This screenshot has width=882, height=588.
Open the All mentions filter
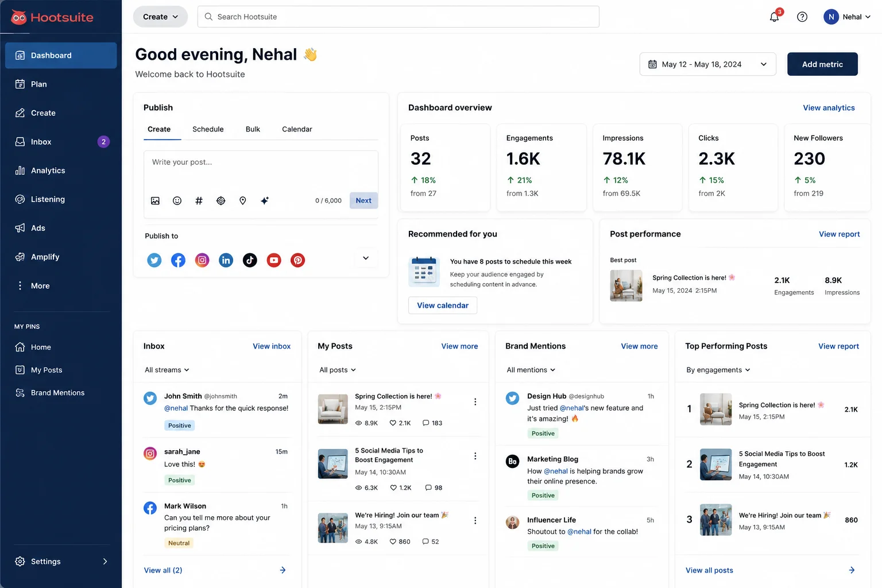point(531,370)
